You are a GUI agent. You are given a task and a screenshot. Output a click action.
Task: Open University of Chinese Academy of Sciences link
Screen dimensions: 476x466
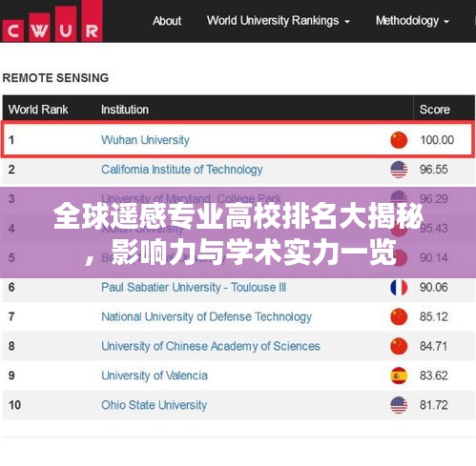point(211,346)
